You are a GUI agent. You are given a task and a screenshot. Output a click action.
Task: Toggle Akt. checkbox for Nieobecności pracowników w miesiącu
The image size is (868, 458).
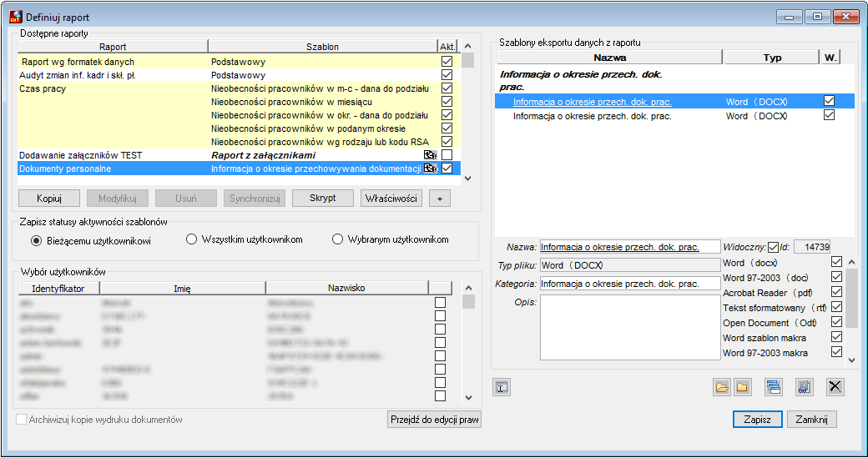pyautogui.click(x=447, y=101)
